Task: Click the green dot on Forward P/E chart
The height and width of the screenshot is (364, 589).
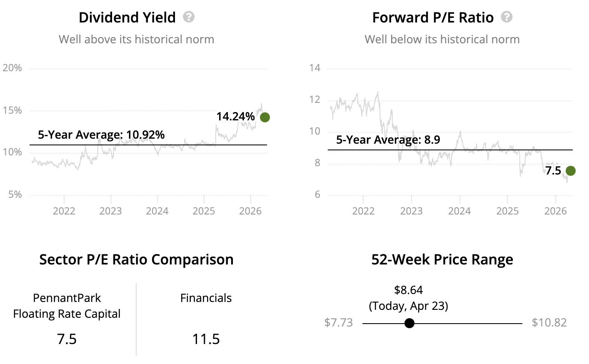Action: 571,171
